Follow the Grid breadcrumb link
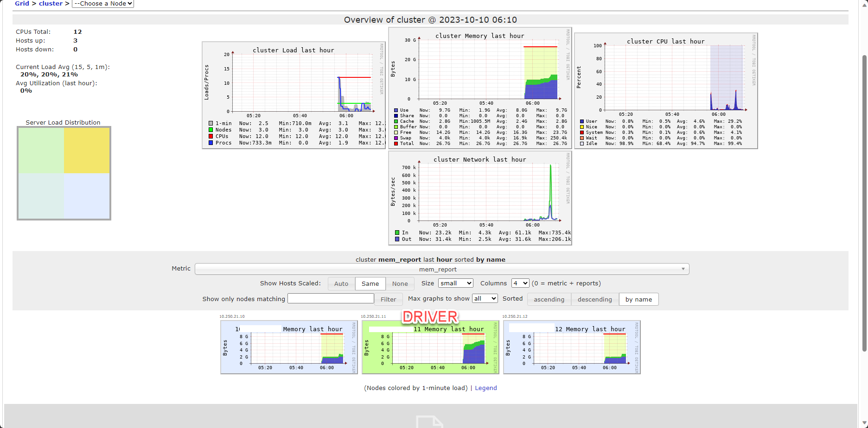The height and width of the screenshot is (428, 868). tap(21, 4)
